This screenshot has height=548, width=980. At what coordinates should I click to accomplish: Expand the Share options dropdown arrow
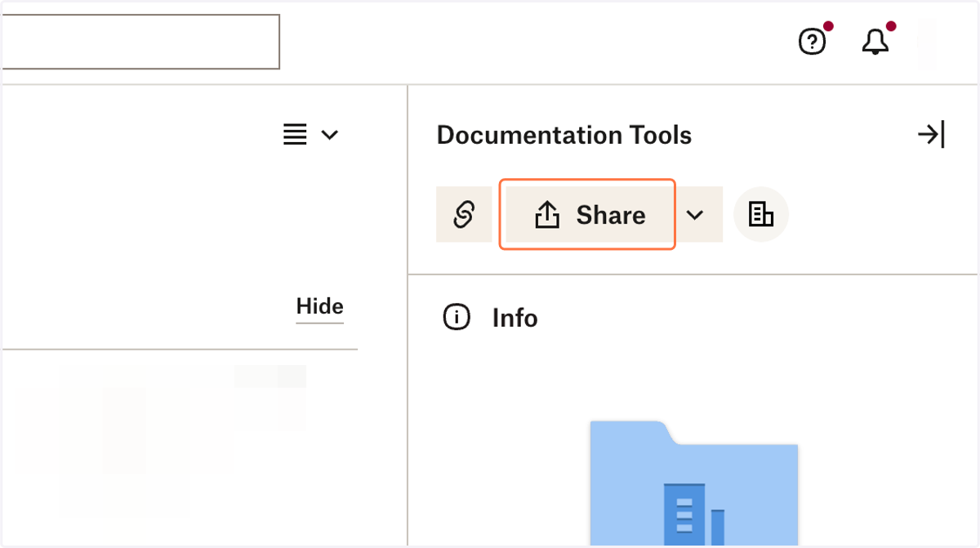(x=695, y=215)
